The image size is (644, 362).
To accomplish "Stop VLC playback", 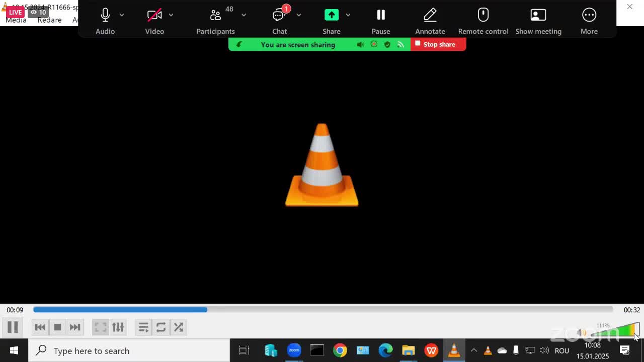I will click(x=57, y=327).
